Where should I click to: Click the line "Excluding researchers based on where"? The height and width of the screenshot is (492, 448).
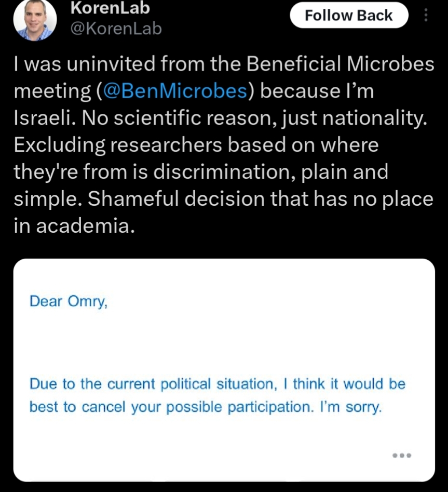[196, 145]
